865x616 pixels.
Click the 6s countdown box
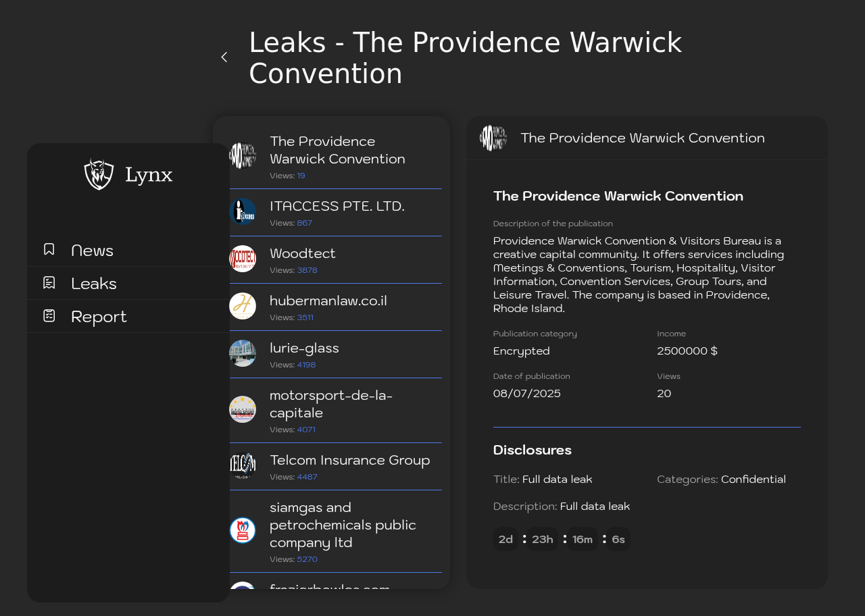pyautogui.click(x=618, y=539)
